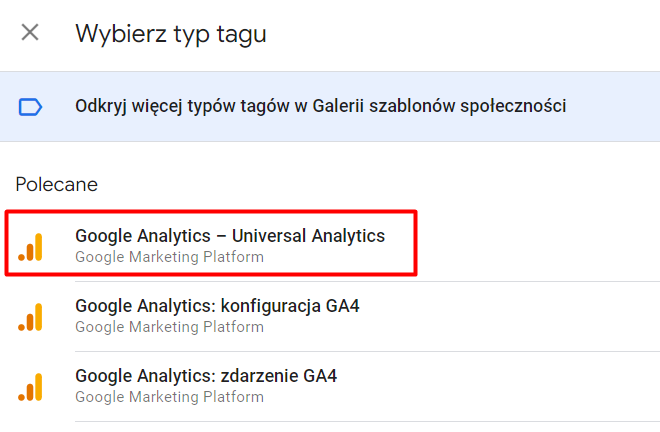Click 'Odkryj więcej typów tagów' banner text
The width and height of the screenshot is (660, 432).
[x=182, y=107]
